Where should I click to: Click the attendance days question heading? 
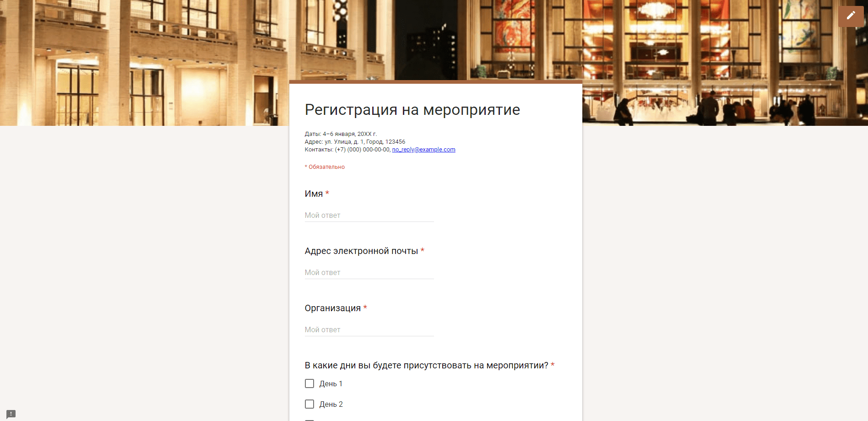pos(426,366)
